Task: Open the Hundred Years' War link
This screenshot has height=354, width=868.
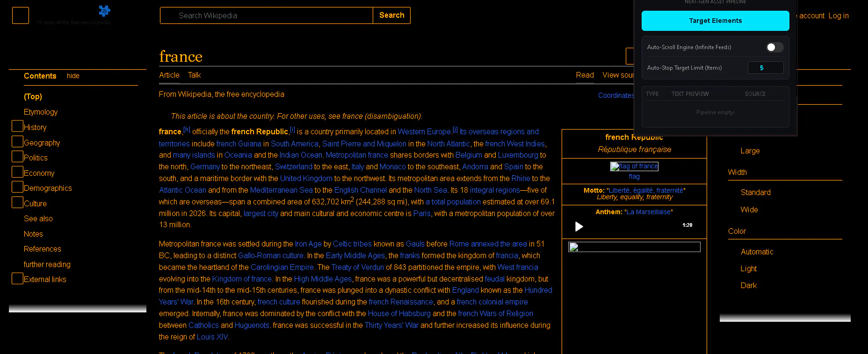Action: click(539, 290)
